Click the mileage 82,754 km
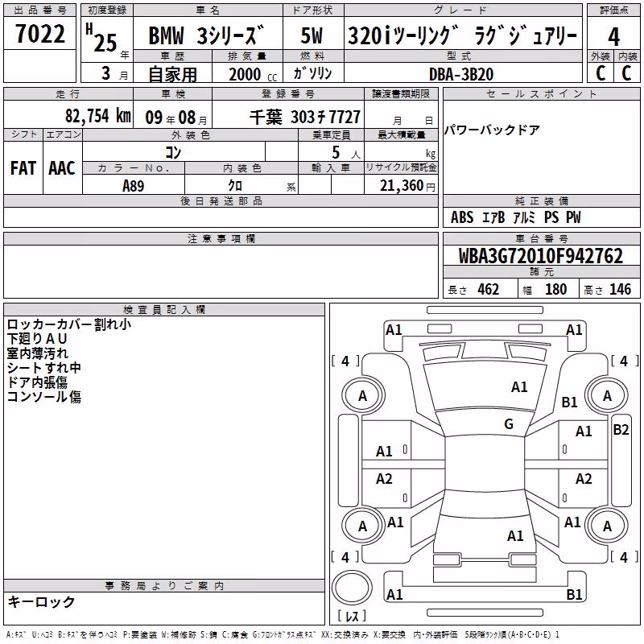This screenshot has width=644, height=644. point(97,116)
